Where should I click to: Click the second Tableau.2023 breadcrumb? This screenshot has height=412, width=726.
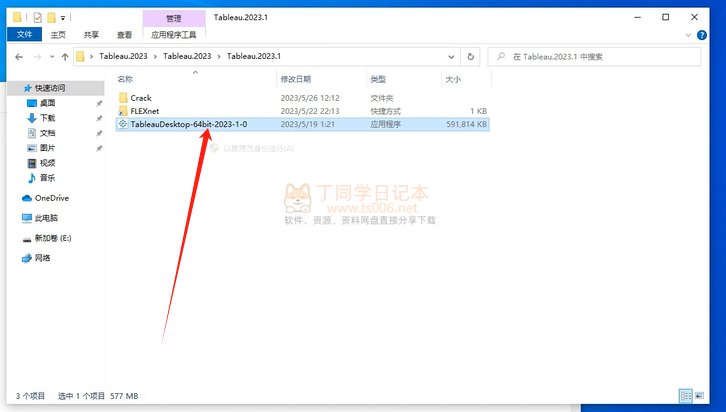point(187,56)
